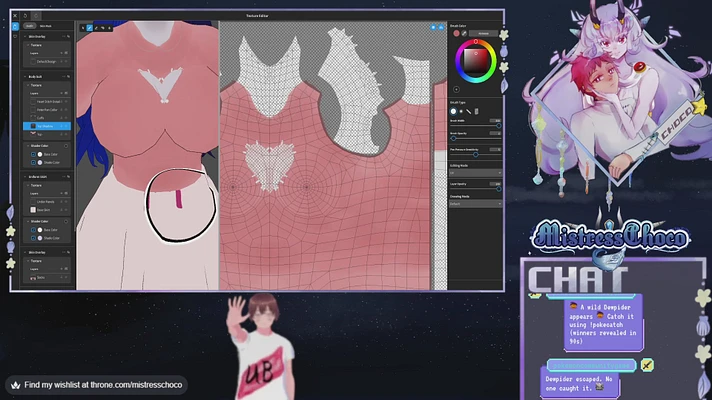Toggle the Body Suit Shade Color checkbox
This screenshot has height=400, width=712.
33,163
